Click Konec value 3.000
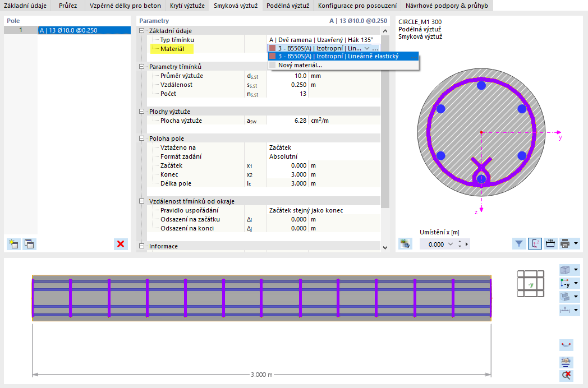588x388 pixels. click(287, 175)
